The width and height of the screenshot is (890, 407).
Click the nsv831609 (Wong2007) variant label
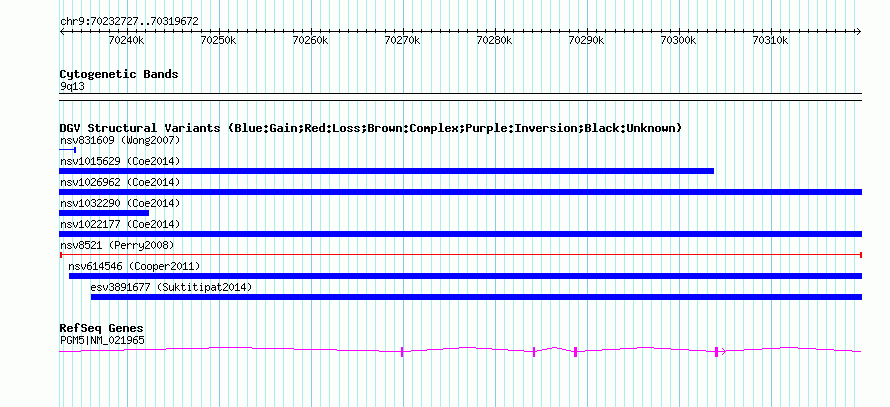pos(120,140)
